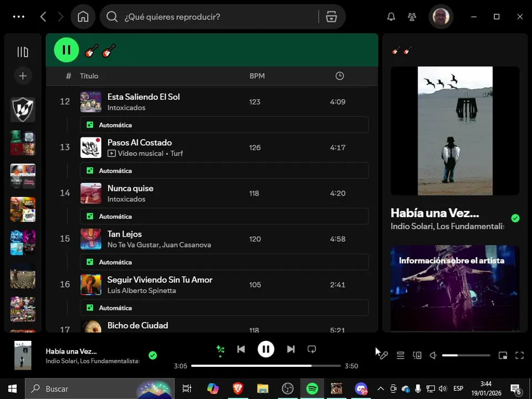Viewport: 532px width, 399px height.
Task: Create a new playlist with plus button
Action: tap(23, 76)
